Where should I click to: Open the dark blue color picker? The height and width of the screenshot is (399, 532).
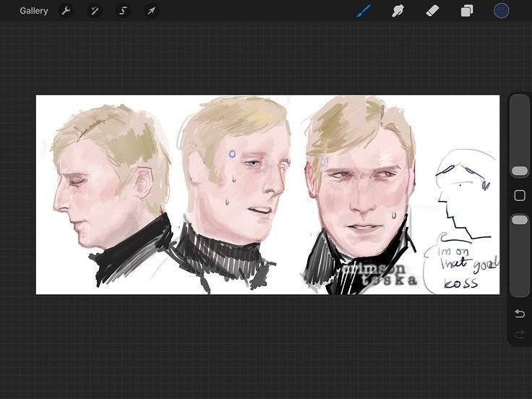point(501,11)
